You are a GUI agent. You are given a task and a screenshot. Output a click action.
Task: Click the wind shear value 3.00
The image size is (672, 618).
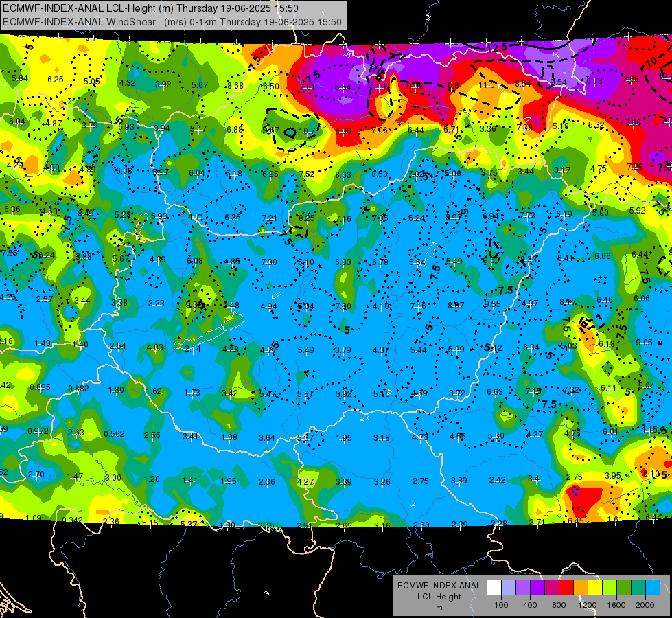tap(113, 477)
